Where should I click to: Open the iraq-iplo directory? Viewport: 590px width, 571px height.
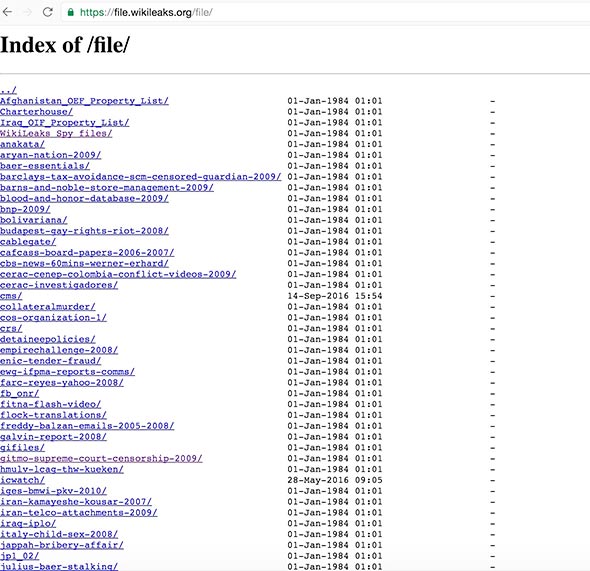tap(28, 524)
